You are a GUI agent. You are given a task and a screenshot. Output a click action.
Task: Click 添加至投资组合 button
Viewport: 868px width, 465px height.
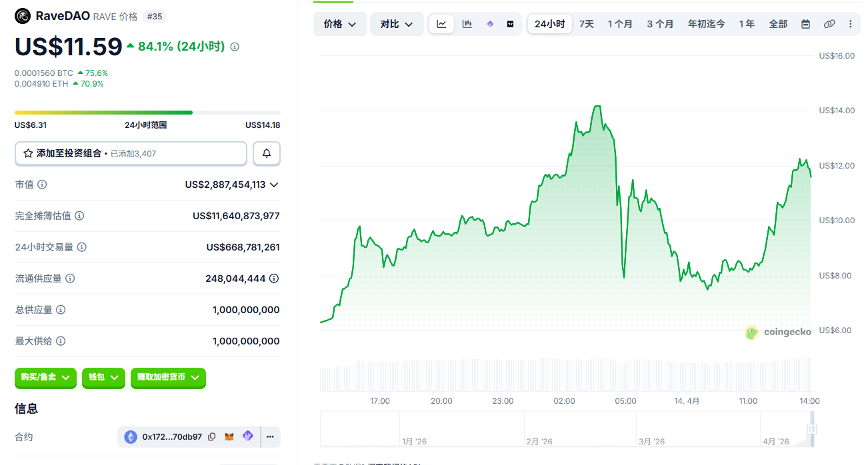pyautogui.click(x=131, y=153)
